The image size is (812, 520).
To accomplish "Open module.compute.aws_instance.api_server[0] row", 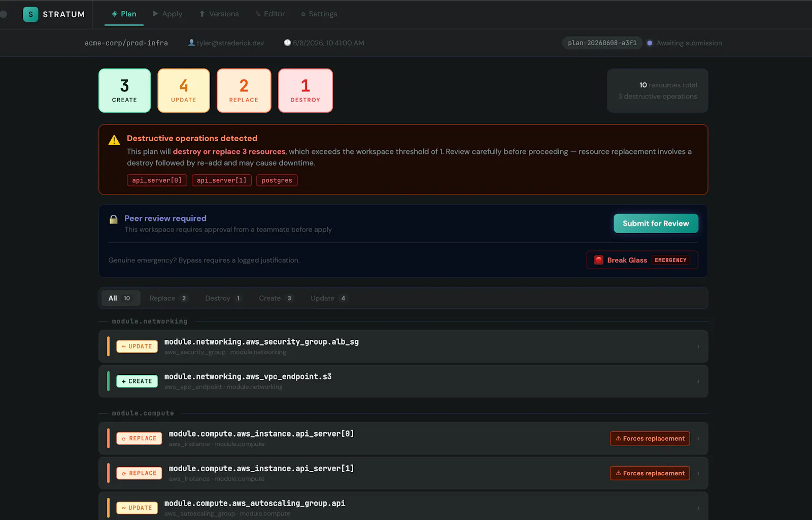I will (x=403, y=438).
